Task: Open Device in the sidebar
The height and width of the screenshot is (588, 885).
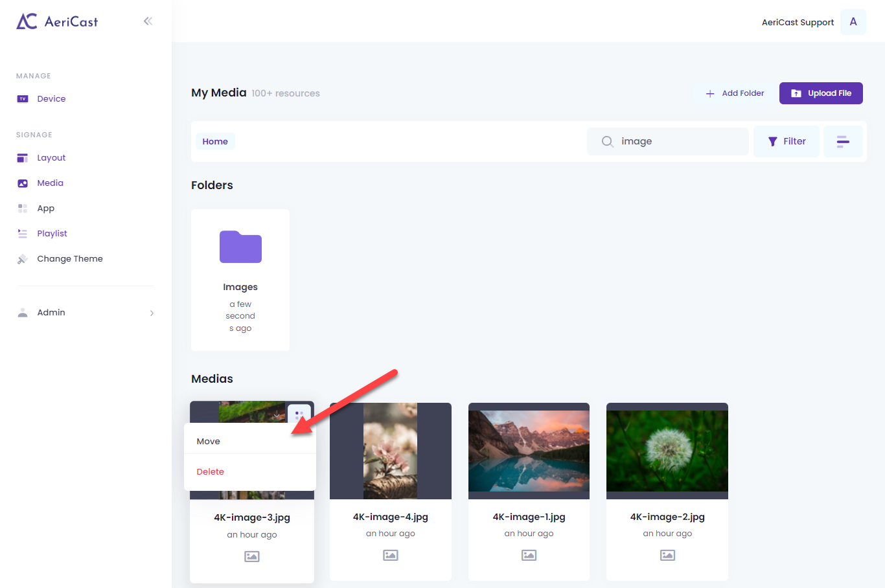Action: coord(51,99)
